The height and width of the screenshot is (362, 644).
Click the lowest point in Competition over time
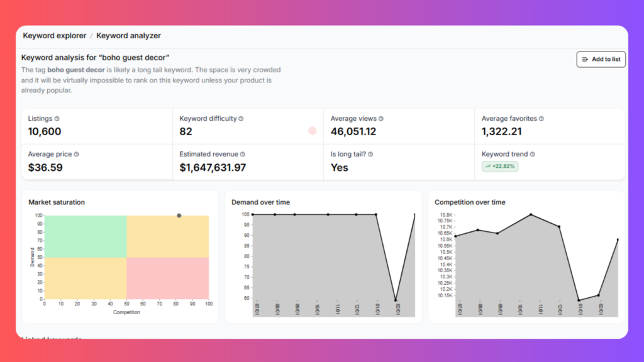tap(579, 300)
